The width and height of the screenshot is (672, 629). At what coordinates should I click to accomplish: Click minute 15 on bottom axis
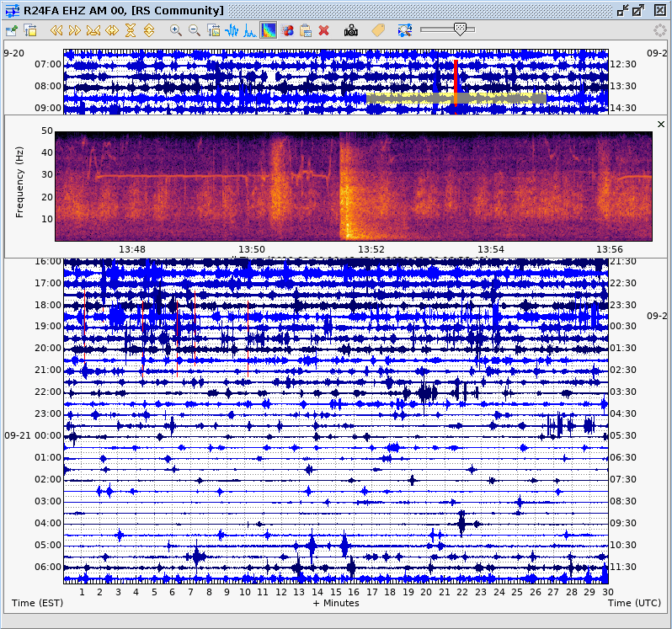point(335,592)
